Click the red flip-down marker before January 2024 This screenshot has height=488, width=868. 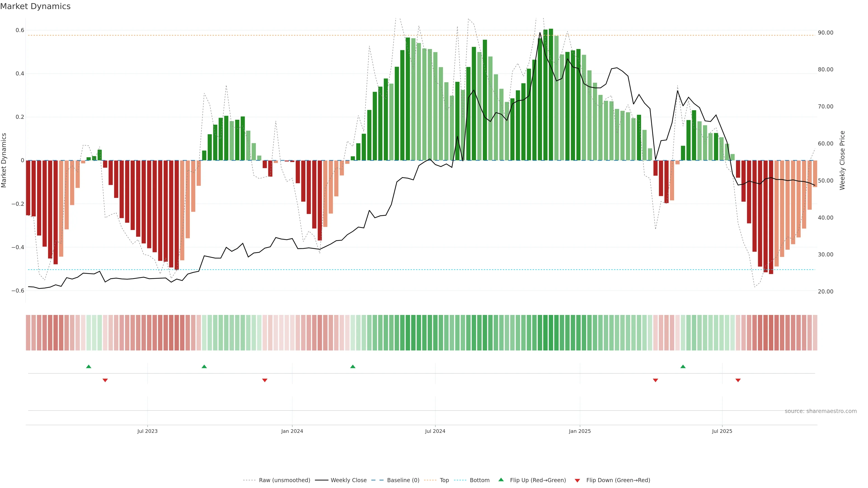(x=265, y=380)
